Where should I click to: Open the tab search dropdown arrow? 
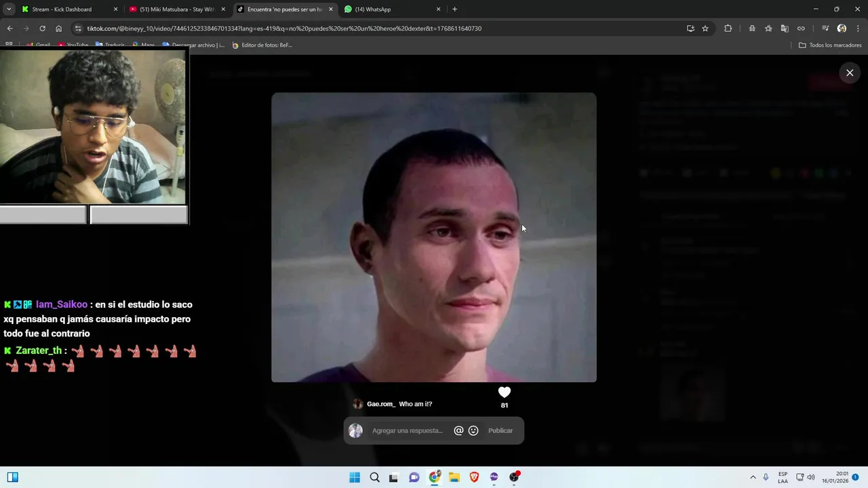[9, 9]
